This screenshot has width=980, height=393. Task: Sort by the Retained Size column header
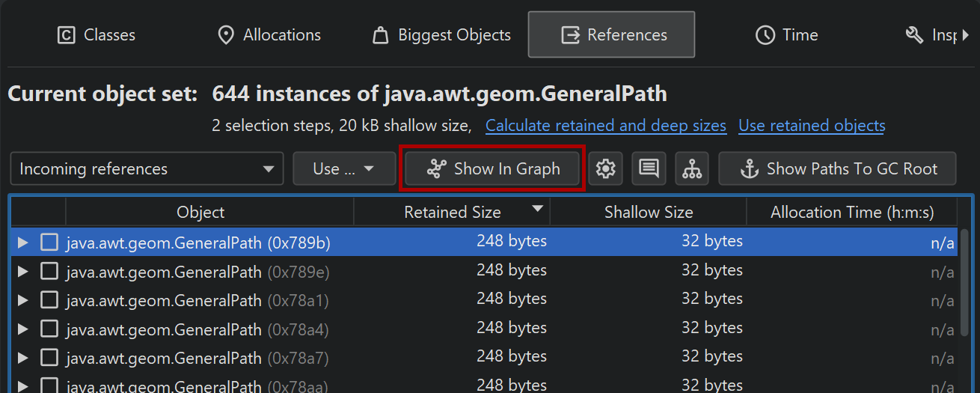click(x=452, y=213)
